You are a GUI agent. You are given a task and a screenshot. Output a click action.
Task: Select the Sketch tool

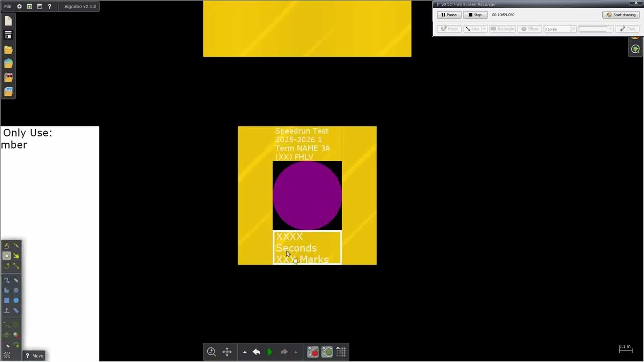point(7,245)
